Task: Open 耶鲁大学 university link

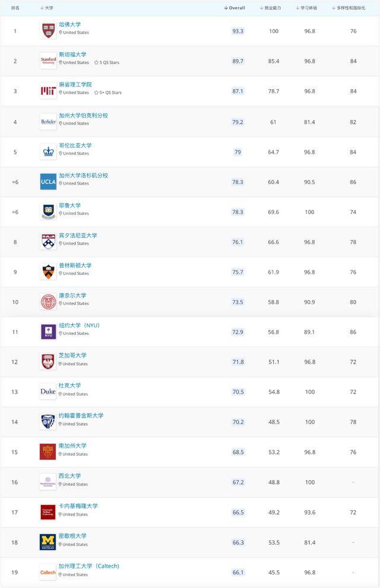Action: 69,206
